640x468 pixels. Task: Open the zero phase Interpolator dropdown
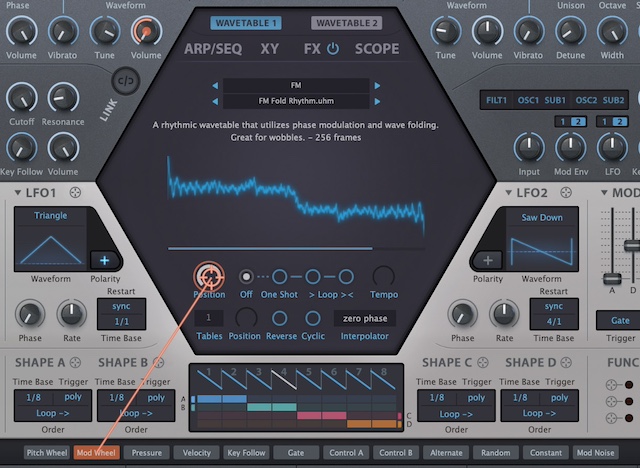(364, 318)
